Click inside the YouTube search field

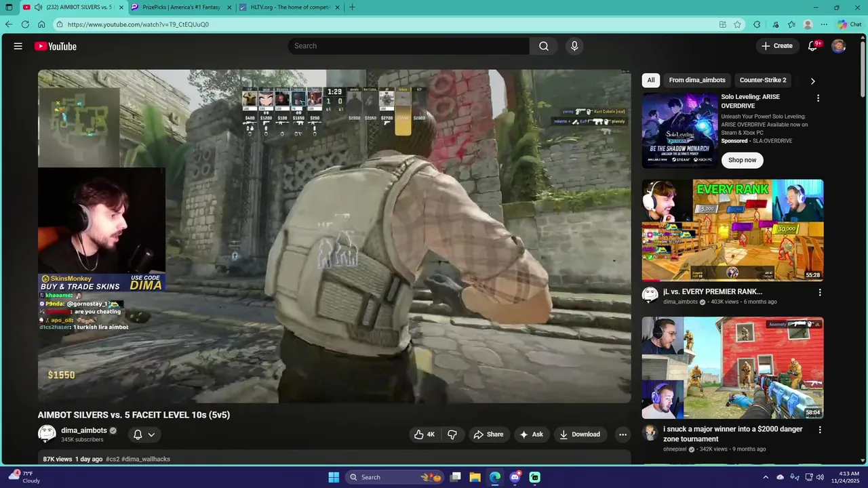(409, 46)
